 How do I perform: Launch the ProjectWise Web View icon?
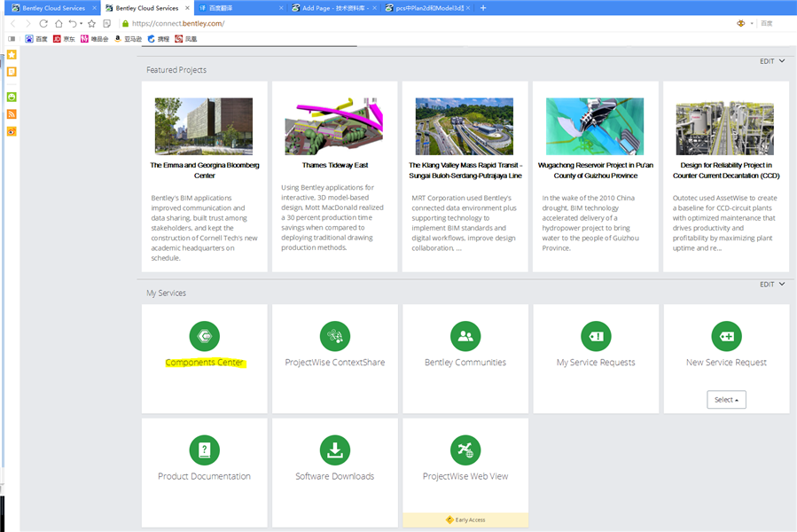(465, 450)
